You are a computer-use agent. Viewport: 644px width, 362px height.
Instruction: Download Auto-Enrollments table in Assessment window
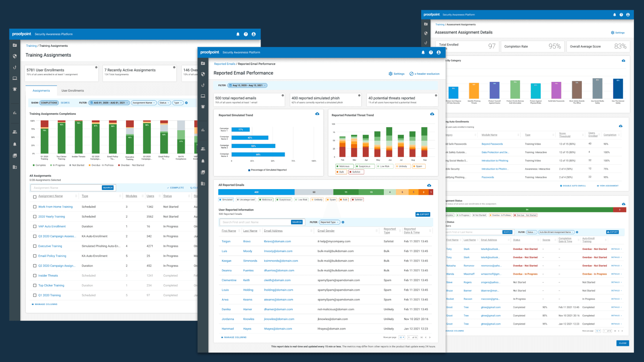pos(621,126)
